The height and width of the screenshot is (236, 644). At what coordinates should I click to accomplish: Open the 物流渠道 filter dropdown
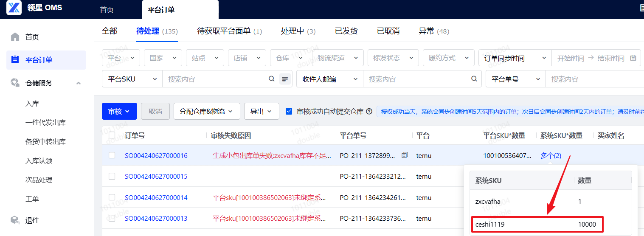click(338, 58)
